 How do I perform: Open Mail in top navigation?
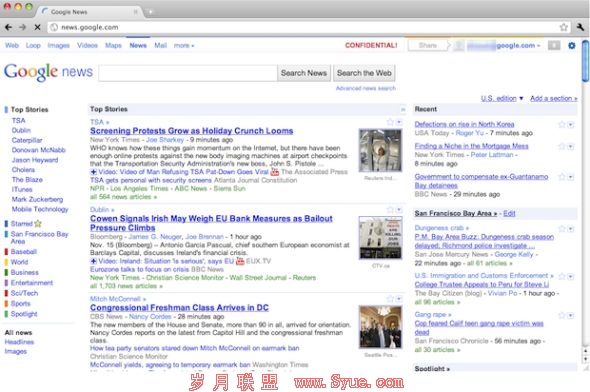click(x=160, y=46)
